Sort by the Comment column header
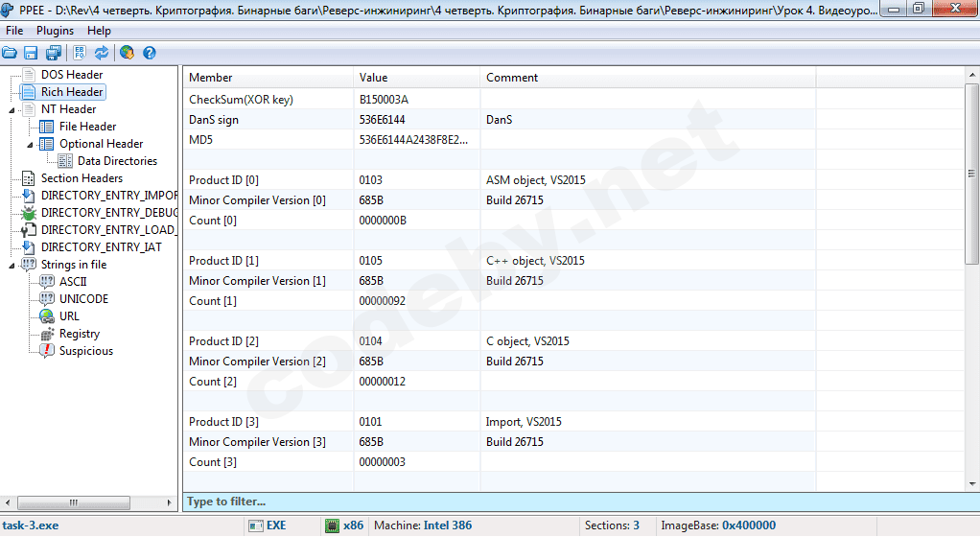Viewport: 980px width, 537px height. pyautogui.click(x=648, y=78)
